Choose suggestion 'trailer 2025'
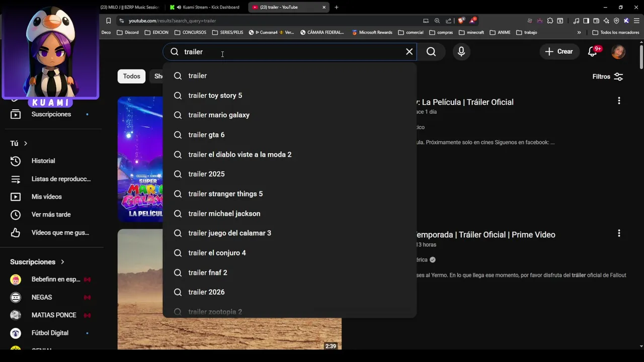Screen dimensions: 644x362 click(289, 174)
